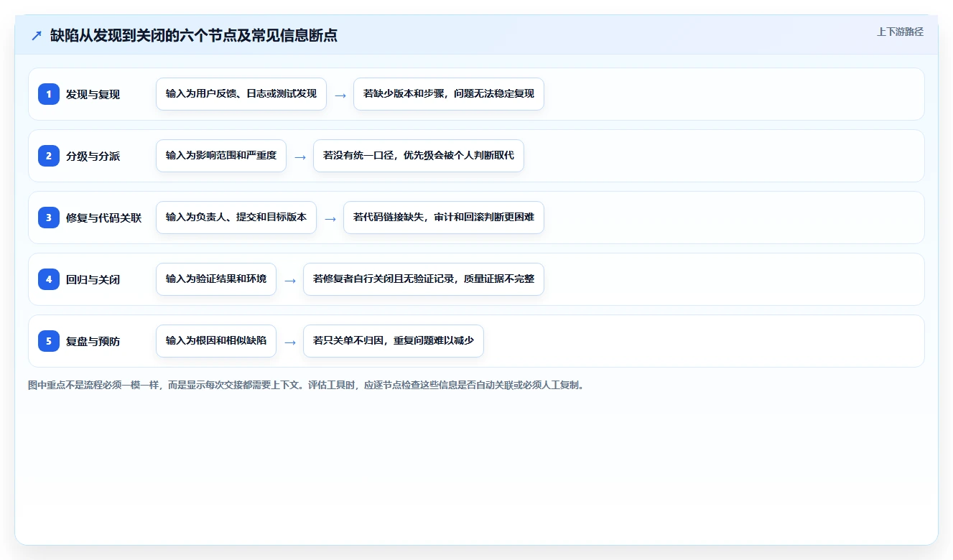953x560 pixels.
Task: Click the box 若只关单不归因,重复问题难以减少
Action: pyautogui.click(x=394, y=341)
